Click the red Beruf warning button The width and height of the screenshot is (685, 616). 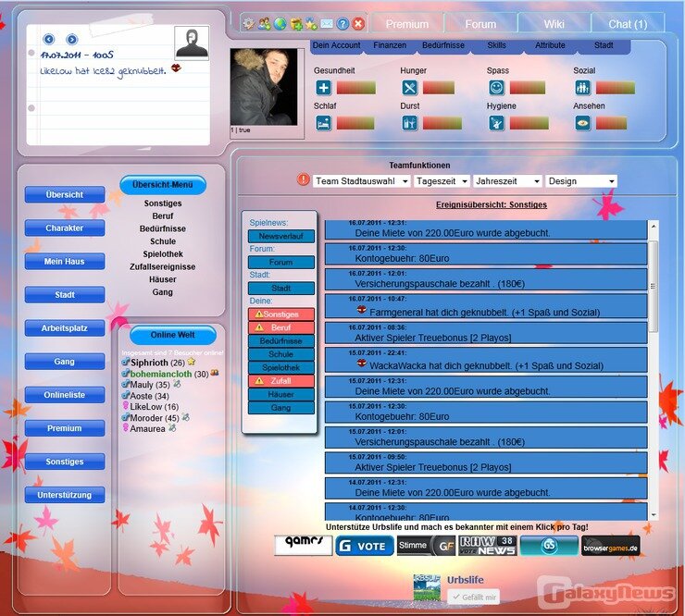tap(280, 327)
